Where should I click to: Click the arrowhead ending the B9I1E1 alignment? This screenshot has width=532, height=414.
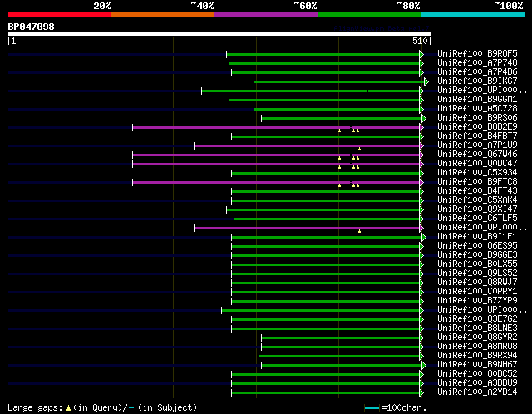click(424, 237)
